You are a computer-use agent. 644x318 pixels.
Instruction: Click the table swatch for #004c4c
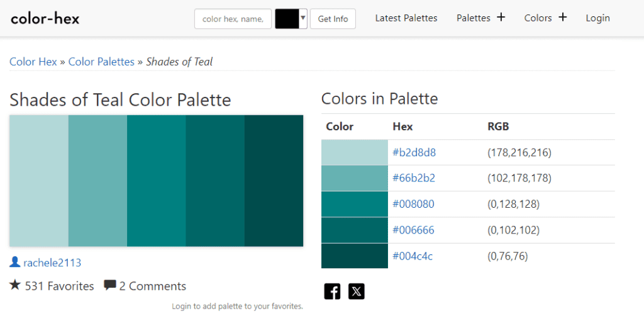[355, 256]
